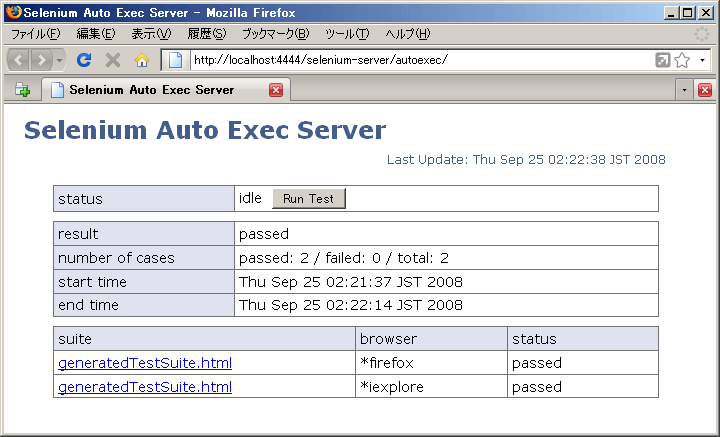The width and height of the screenshot is (720, 437).
Task: Click the browser Forward arrow button
Action: [x=42, y=60]
